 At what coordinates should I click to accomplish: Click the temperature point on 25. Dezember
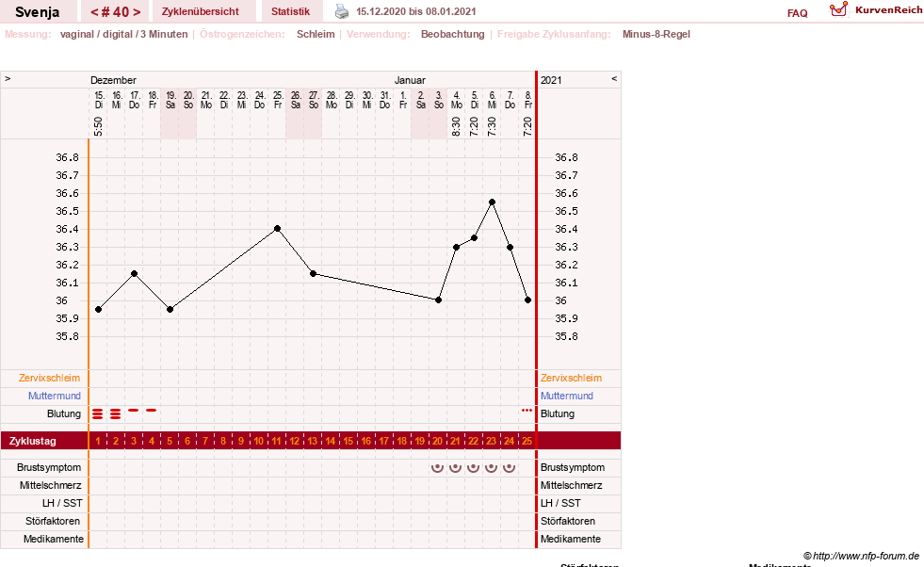[x=277, y=228]
